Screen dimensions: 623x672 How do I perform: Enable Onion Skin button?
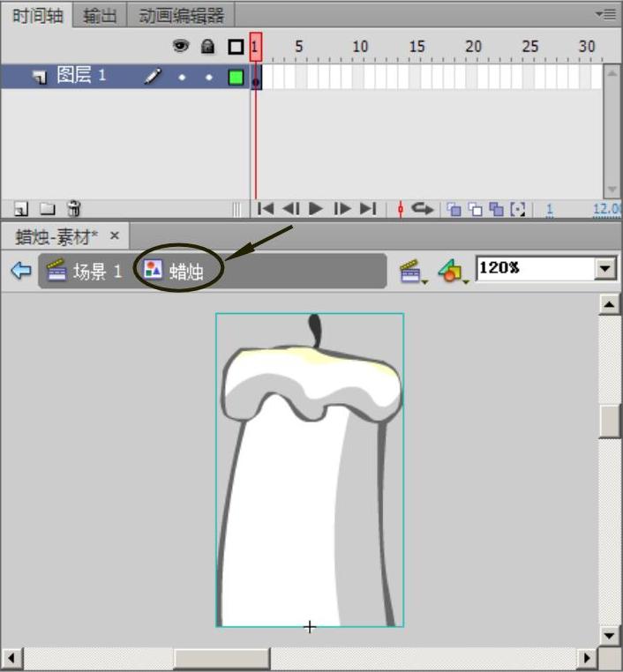coord(454,209)
